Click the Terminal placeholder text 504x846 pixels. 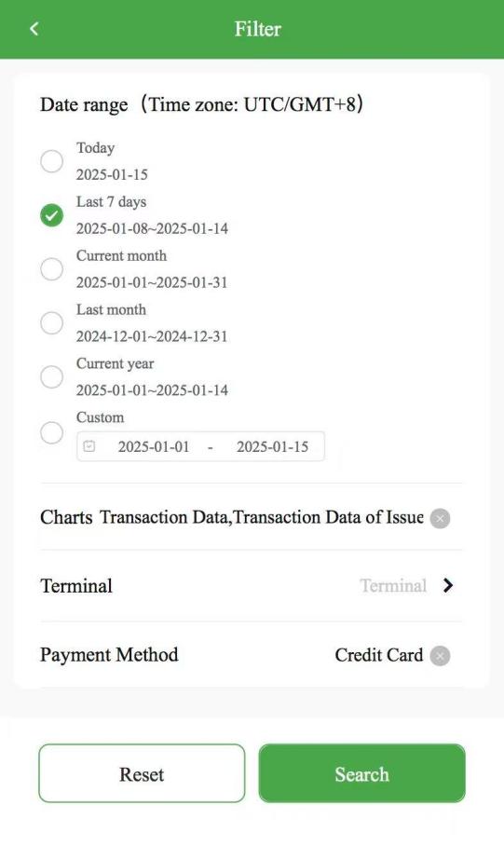[x=393, y=585]
